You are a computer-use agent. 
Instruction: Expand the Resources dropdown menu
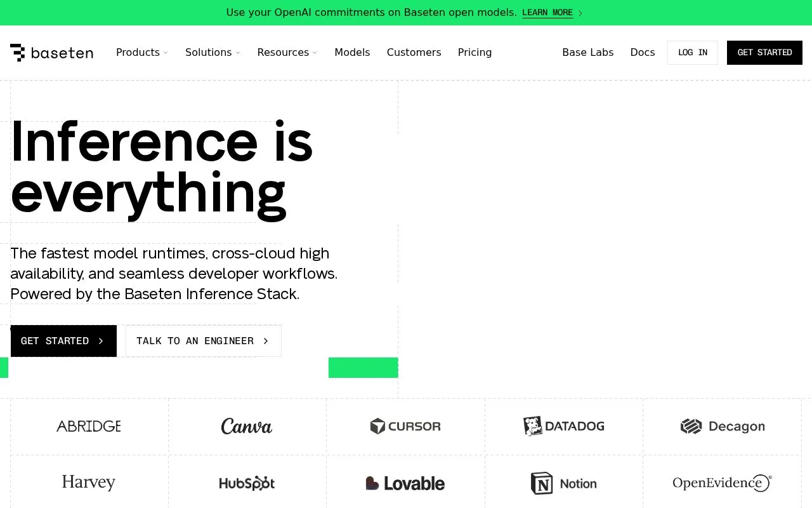pyautogui.click(x=287, y=53)
